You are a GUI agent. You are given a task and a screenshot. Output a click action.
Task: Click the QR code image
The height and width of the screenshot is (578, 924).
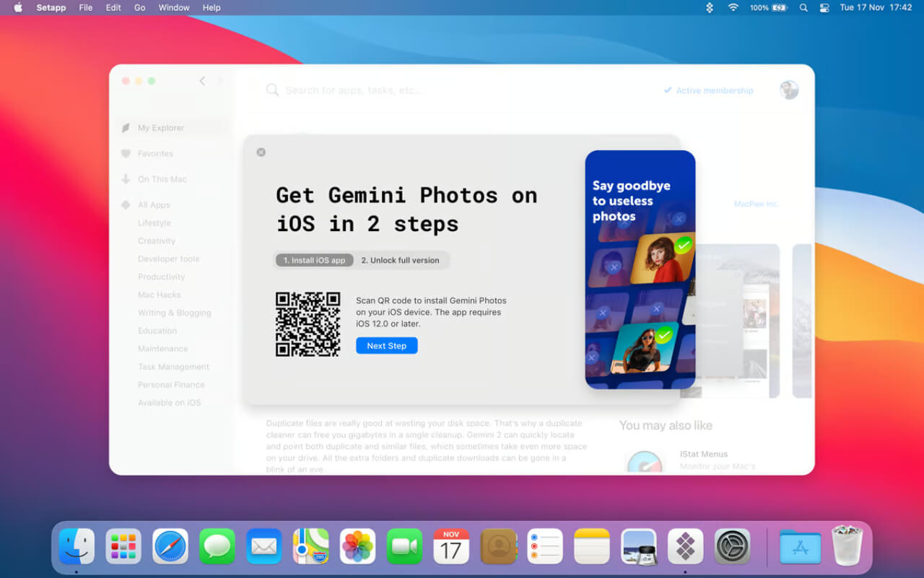point(308,324)
